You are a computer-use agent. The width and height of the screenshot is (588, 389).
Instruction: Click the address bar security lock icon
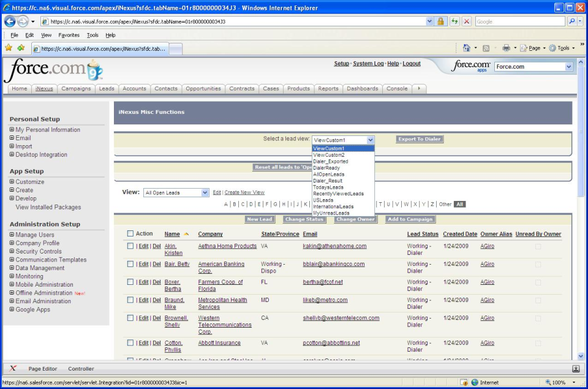[x=440, y=21]
